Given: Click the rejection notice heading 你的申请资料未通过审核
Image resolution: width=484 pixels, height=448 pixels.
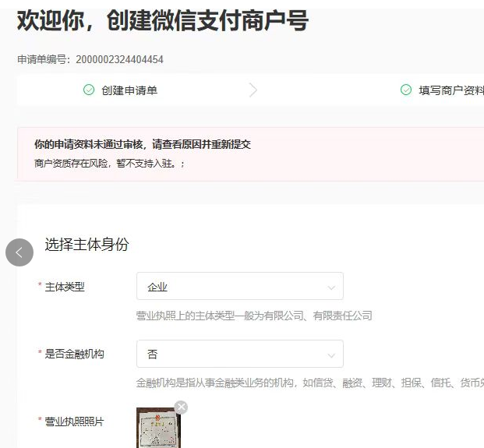Looking at the screenshot, I should click(x=143, y=144).
